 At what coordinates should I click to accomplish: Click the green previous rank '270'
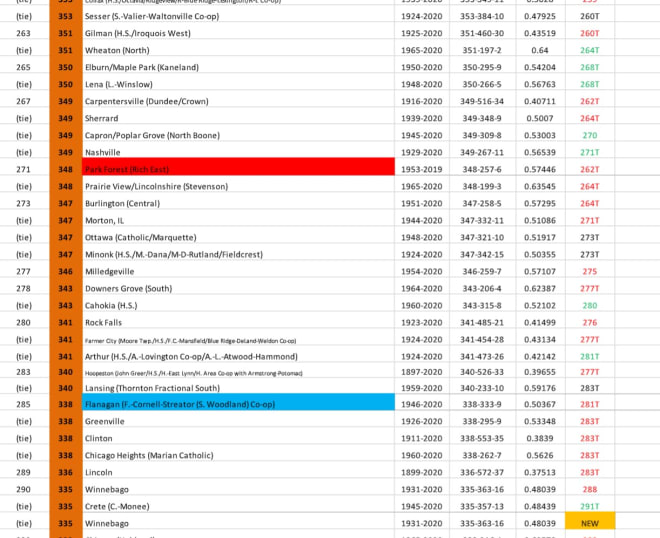(x=590, y=136)
